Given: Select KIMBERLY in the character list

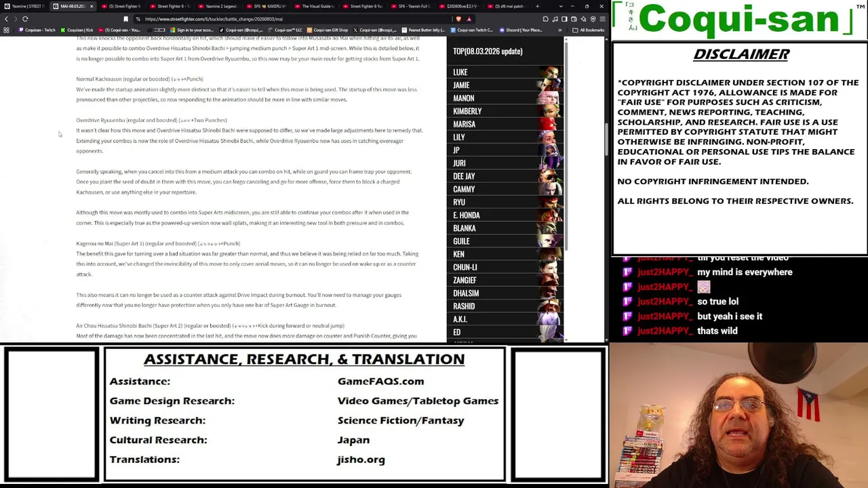Looking at the screenshot, I should pos(506,111).
